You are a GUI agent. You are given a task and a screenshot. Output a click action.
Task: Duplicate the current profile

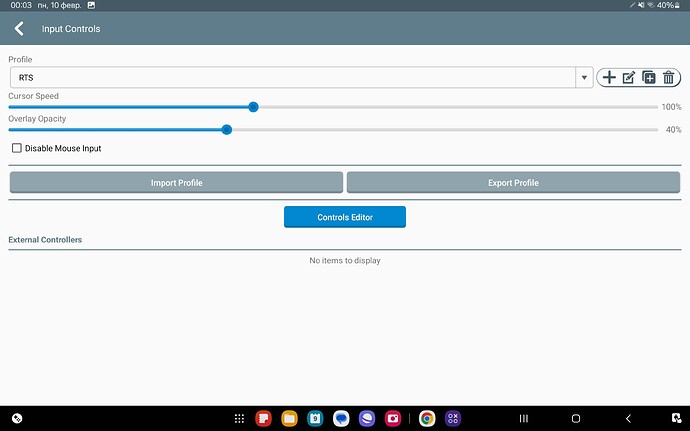[x=649, y=78]
